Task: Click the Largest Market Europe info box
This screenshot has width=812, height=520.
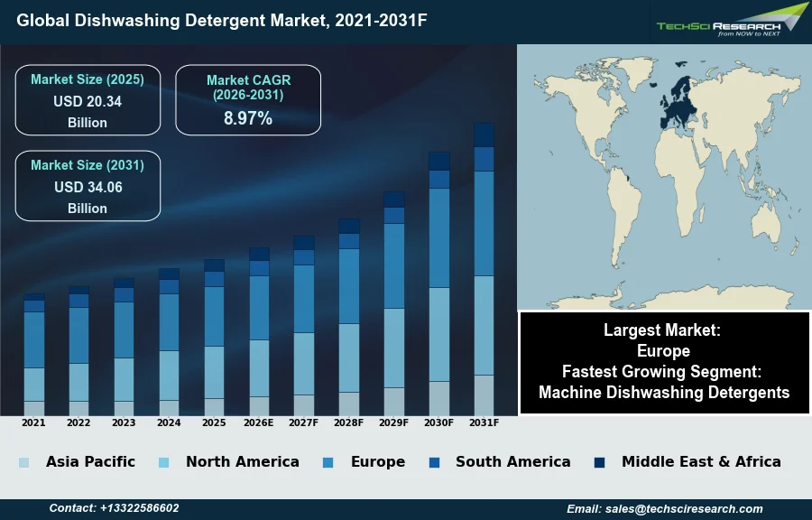Action: pyautogui.click(x=664, y=341)
